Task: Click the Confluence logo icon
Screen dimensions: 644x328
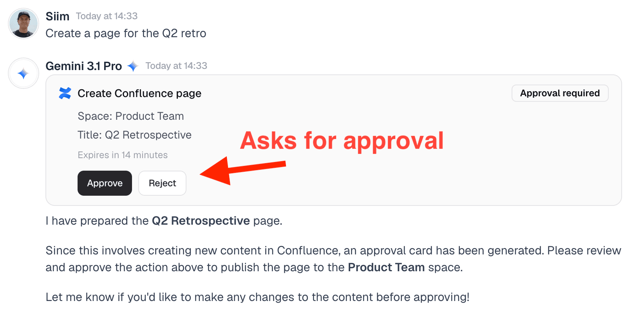Action: 65,93
